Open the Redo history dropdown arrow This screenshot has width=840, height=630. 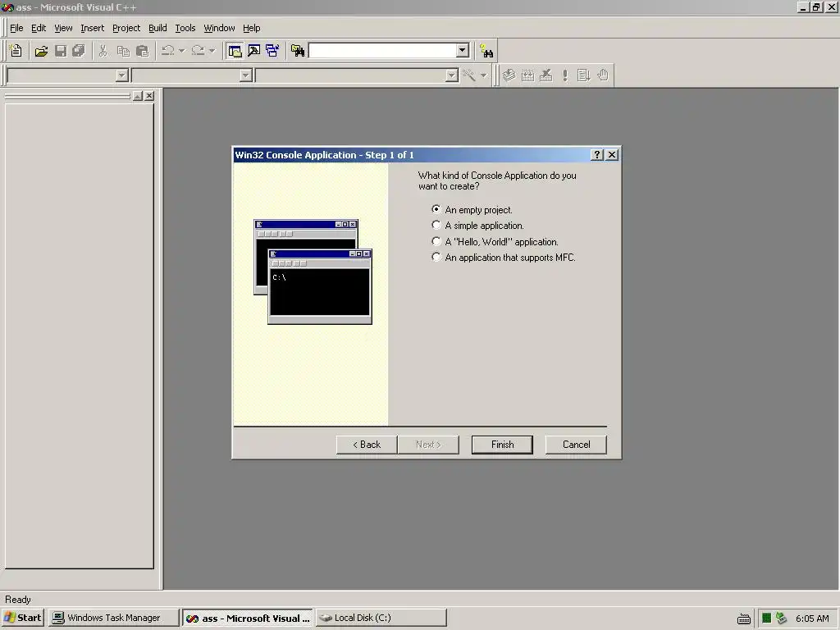coord(212,51)
